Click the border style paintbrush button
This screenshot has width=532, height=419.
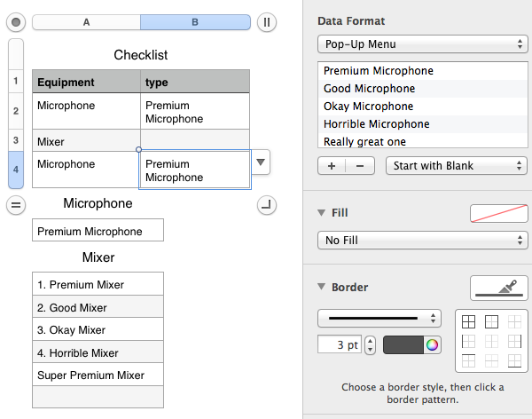click(x=499, y=287)
